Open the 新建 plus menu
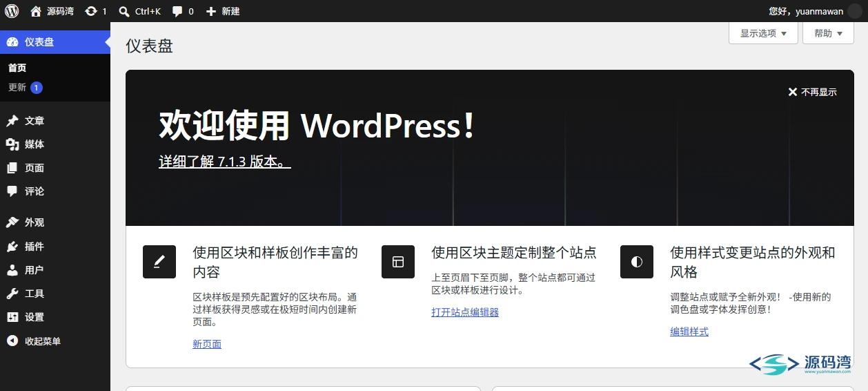This screenshot has width=868, height=391. (223, 11)
